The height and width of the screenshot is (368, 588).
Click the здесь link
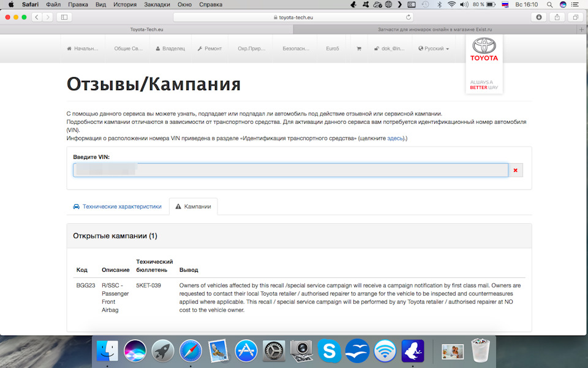[x=394, y=139]
